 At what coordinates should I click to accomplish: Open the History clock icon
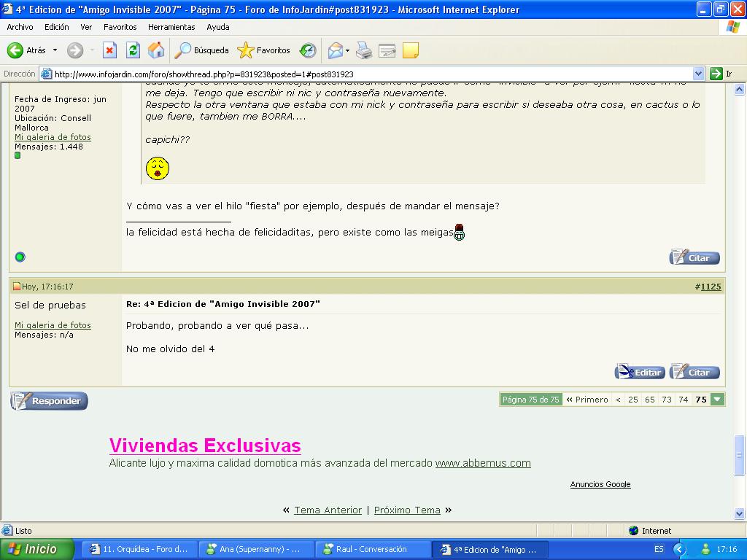point(308,50)
